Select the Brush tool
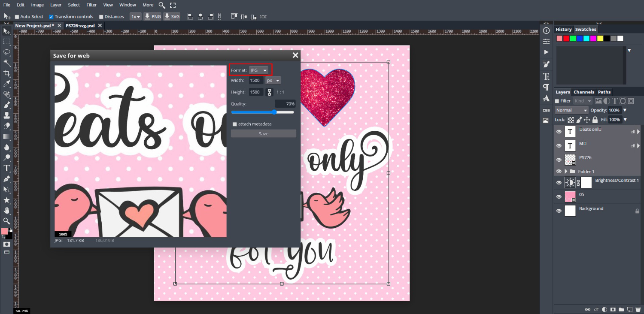This screenshot has height=314, width=644. (6, 105)
